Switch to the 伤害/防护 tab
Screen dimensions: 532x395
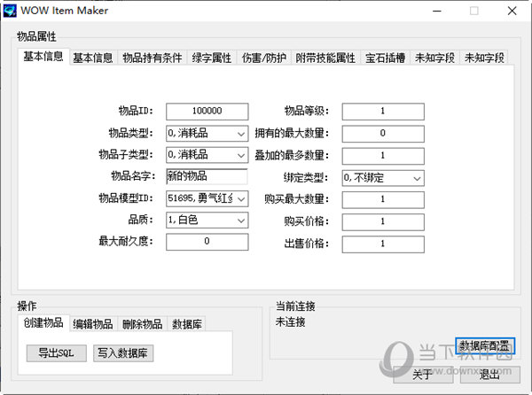264,58
